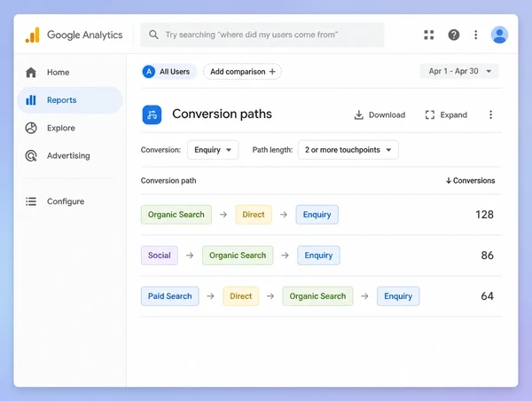Open the user account avatar
Image resolution: width=532 pixels, height=401 pixels.
point(499,35)
